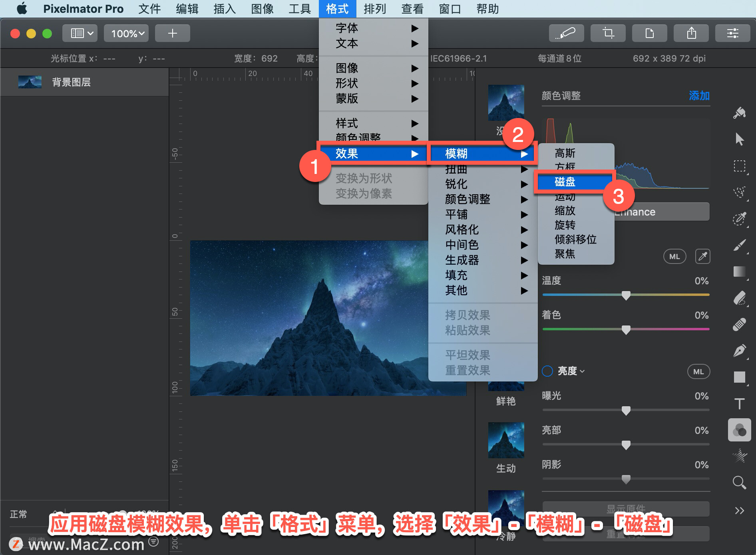Select the Type text tool
Viewport: 756px width, 555px height.
pyautogui.click(x=740, y=403)
